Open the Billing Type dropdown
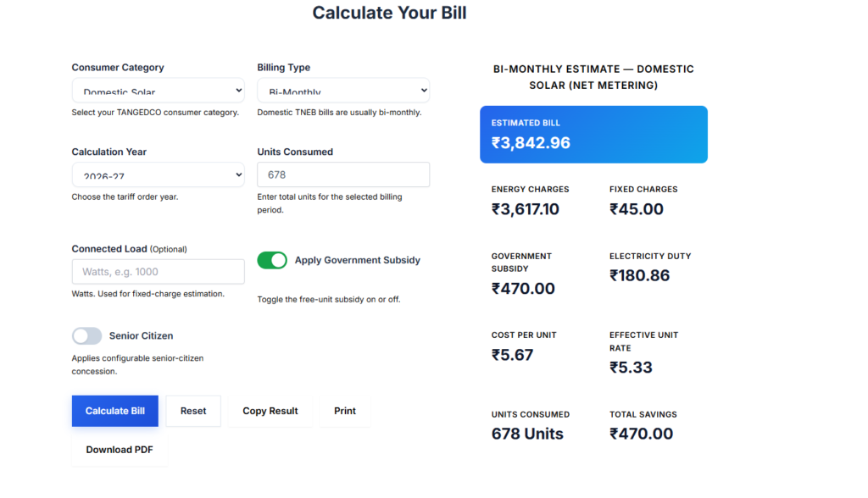Screen dimensions: 868x498 point(343,90)
